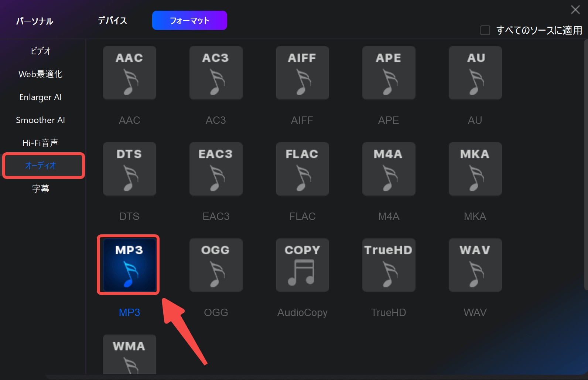Choose the AU format icon

point(475,73)
